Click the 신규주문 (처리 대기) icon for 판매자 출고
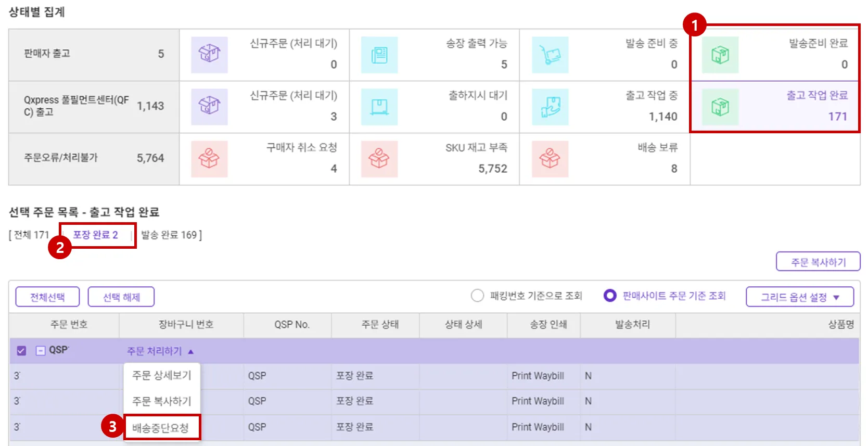868x446 pixels. click(209, 55)
